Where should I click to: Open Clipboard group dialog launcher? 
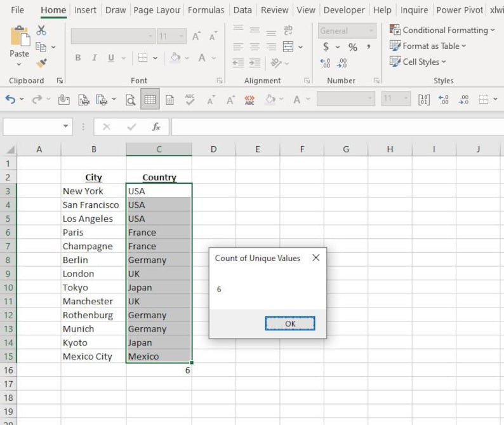(60, 81)
